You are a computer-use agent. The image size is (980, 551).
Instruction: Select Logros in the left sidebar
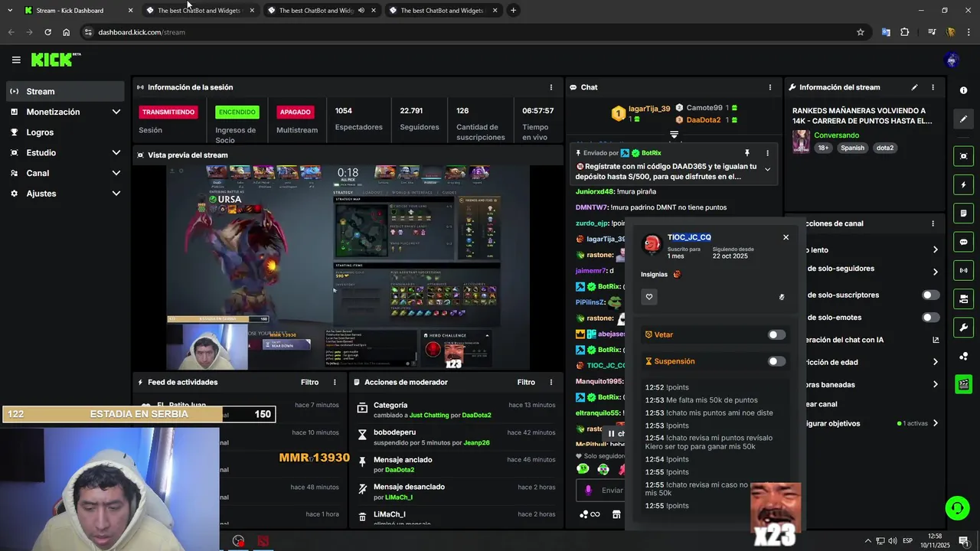pos(64,132)
